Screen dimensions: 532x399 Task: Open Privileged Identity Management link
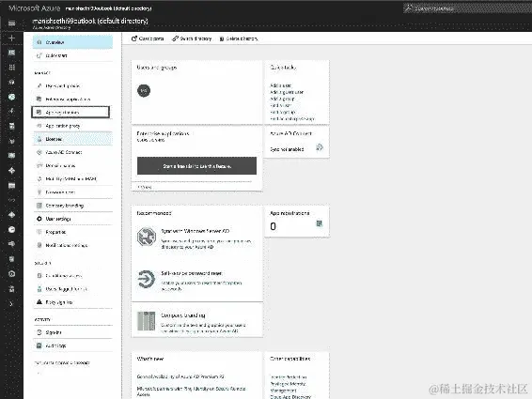(x=288, y=387)
